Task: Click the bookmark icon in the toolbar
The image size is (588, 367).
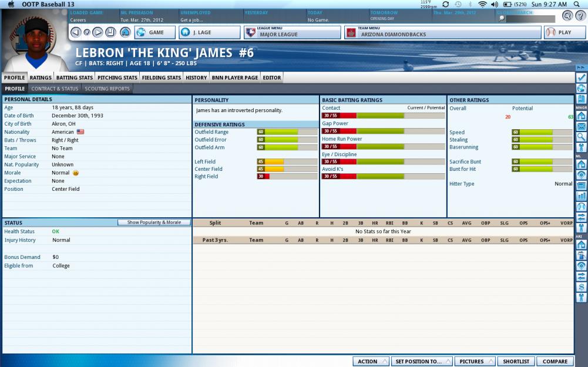Action: [110, 32]
